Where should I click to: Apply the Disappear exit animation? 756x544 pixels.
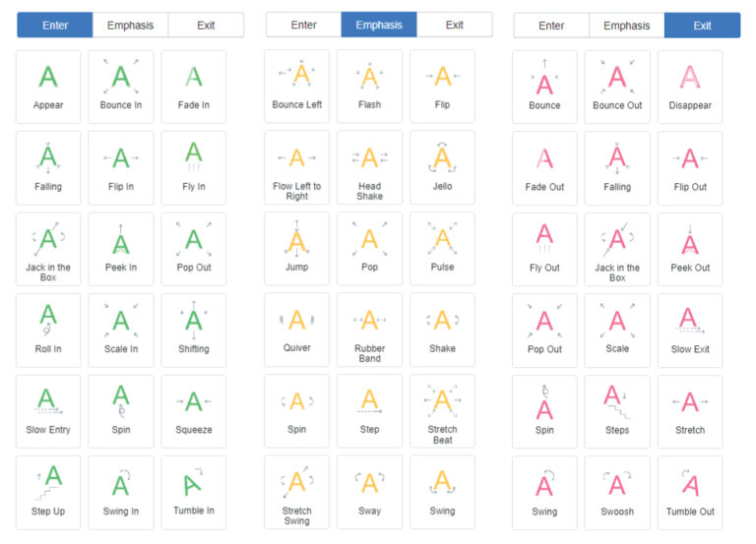[690, 87]
